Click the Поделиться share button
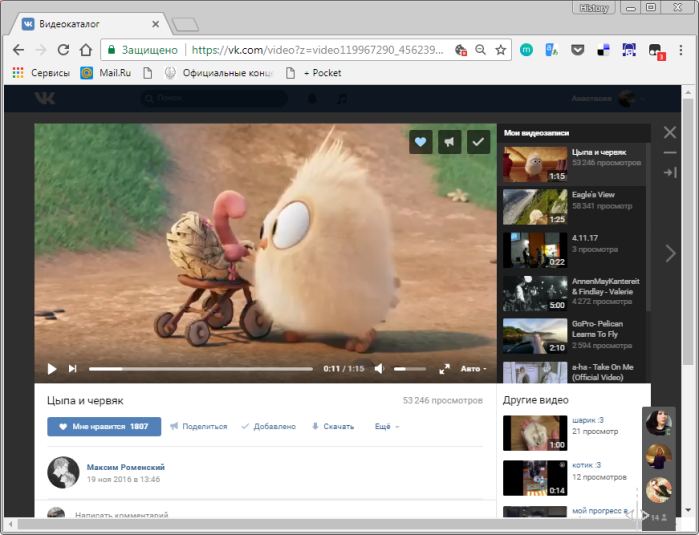Image resolution: width=699 pixels, height=535 pixels. (199, 427)
